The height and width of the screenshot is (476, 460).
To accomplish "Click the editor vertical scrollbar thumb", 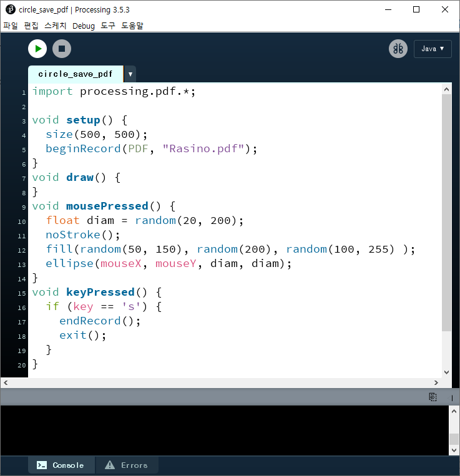I will (x=446, y=213).
